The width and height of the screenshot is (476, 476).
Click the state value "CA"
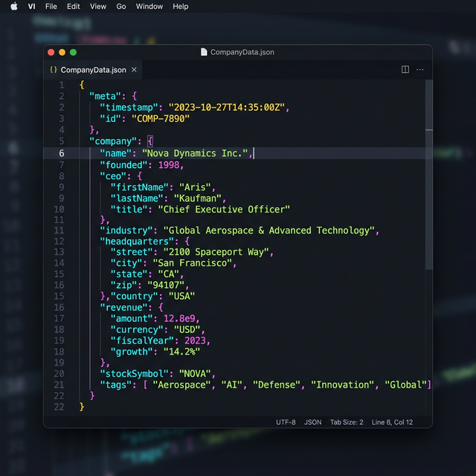tap(169, 274)
